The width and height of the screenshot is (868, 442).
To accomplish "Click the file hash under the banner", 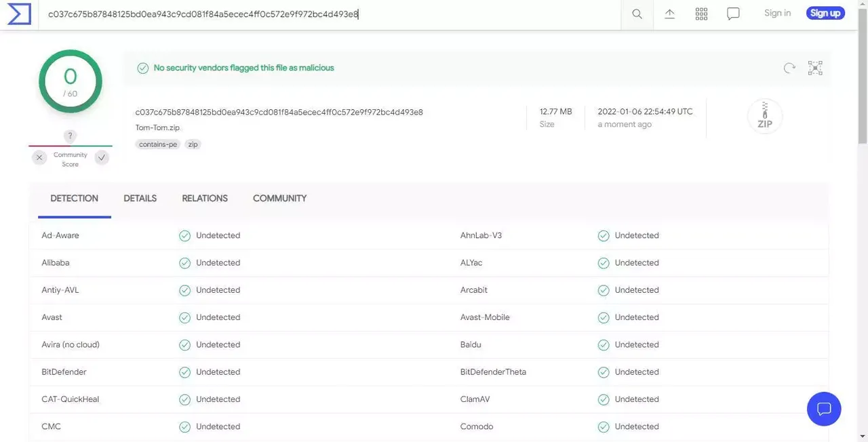I will [x=279, y=113].
